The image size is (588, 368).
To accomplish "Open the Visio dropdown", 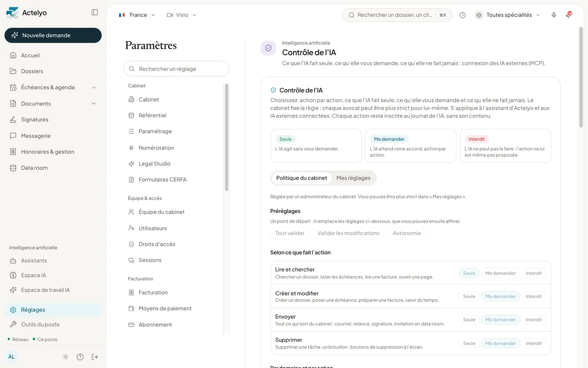I will (x=182, y=15).
